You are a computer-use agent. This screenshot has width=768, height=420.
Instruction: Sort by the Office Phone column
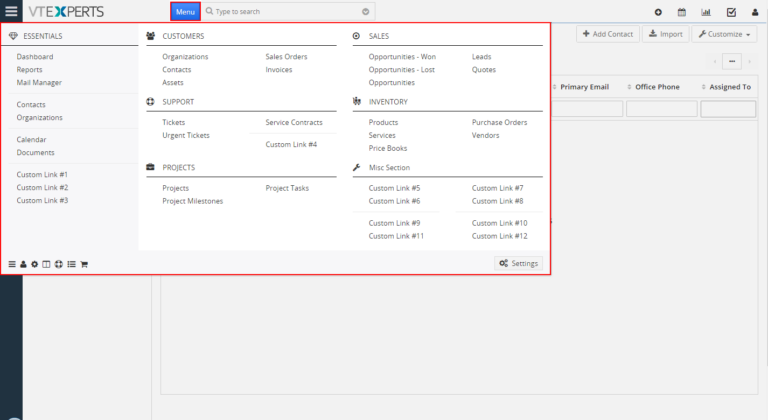pos(657,87)
